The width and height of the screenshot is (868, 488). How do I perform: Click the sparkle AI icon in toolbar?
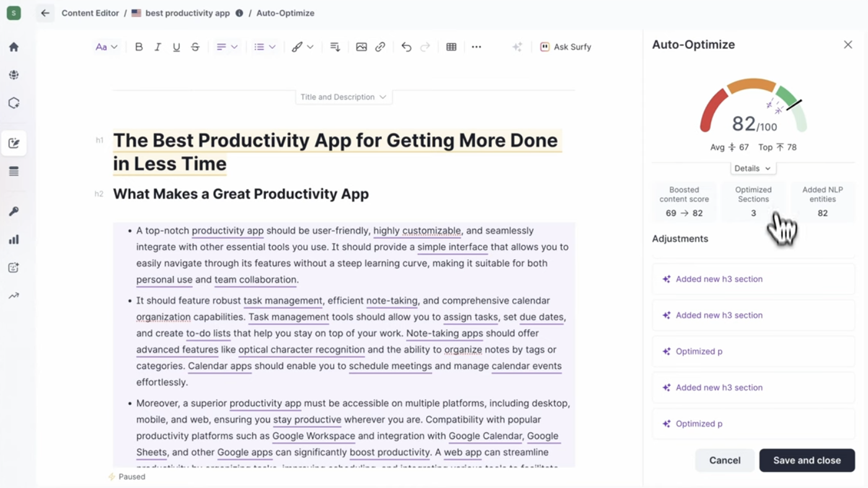(517, 47)
